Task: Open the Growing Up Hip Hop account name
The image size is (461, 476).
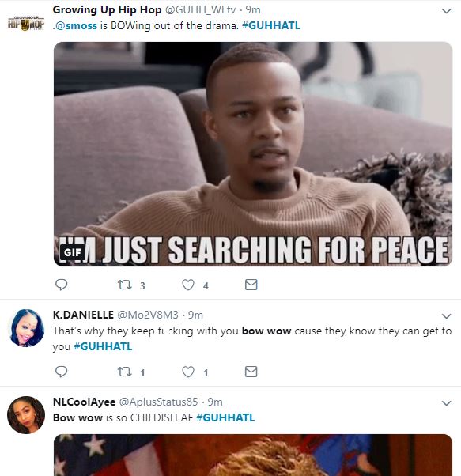Action: 107,9
